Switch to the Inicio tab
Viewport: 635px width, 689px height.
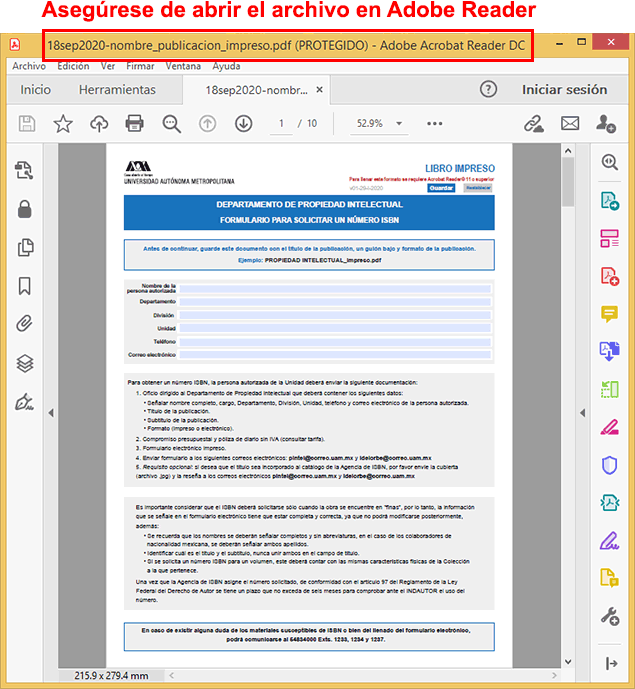pos(36,90)
